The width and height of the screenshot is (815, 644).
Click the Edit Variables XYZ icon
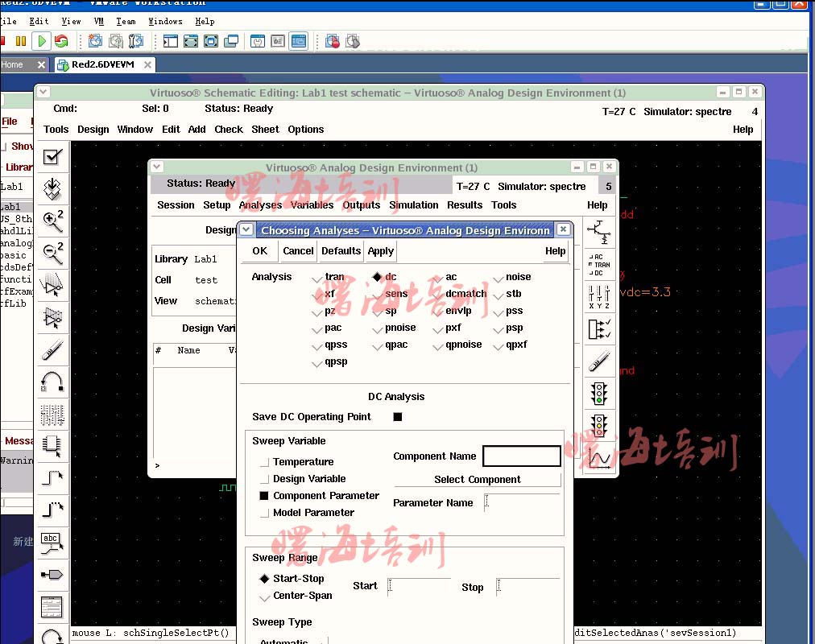pos(598,295)
